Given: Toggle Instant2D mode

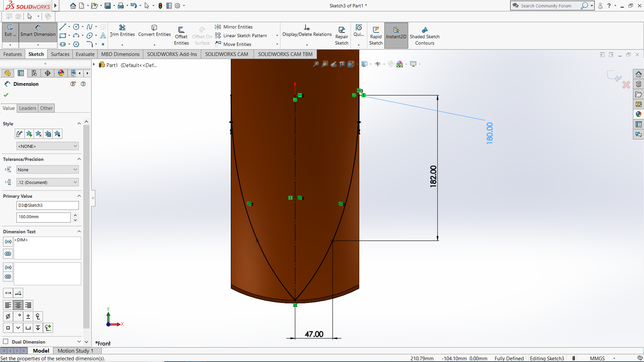Looking at the screenshot, I should pyautogui.click(x=396, y=35).
